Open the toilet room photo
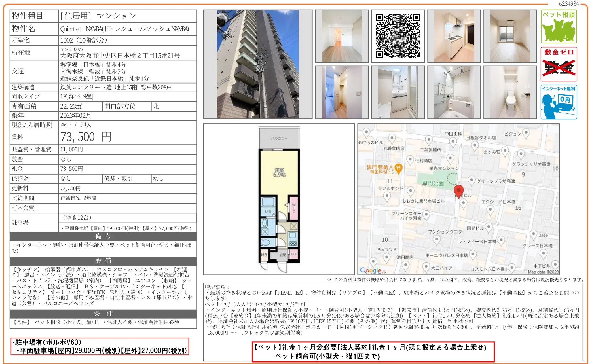The height and width of the screenshot is (364, 592). tap(510, 92)
